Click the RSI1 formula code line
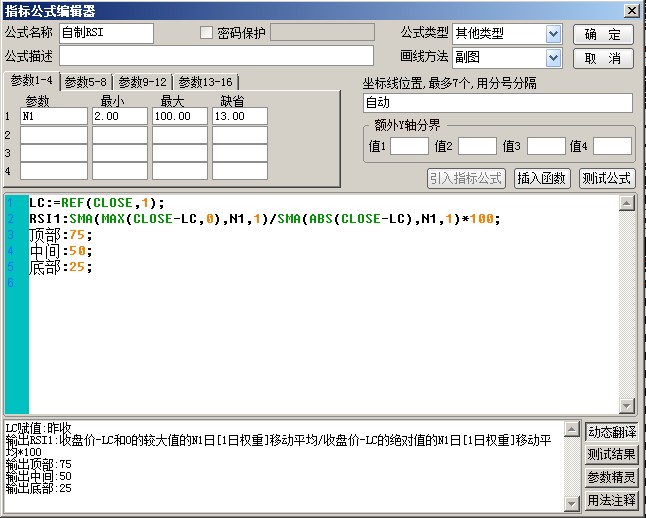 [265, 219]
